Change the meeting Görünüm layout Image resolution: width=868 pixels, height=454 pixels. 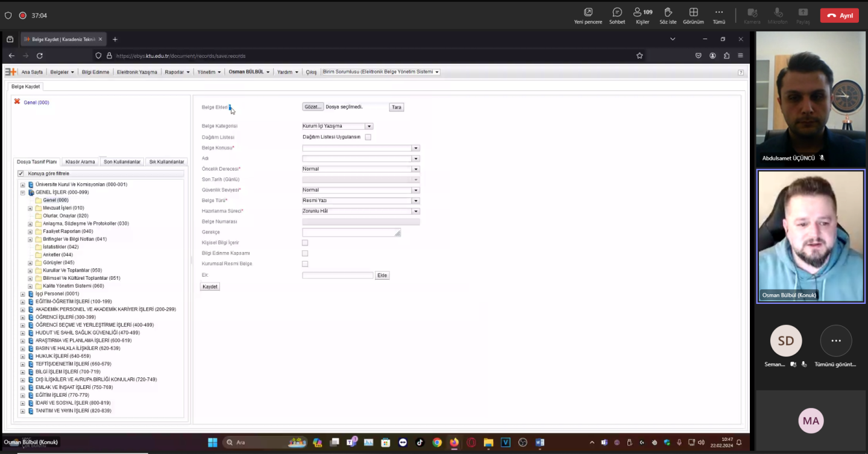coord(693,16)
